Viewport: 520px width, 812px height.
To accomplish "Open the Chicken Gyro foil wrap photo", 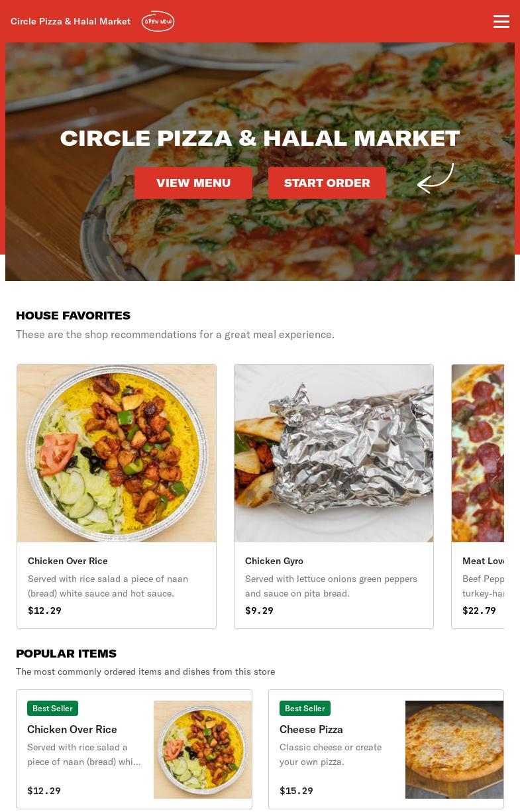I will (x=334, y=453).
